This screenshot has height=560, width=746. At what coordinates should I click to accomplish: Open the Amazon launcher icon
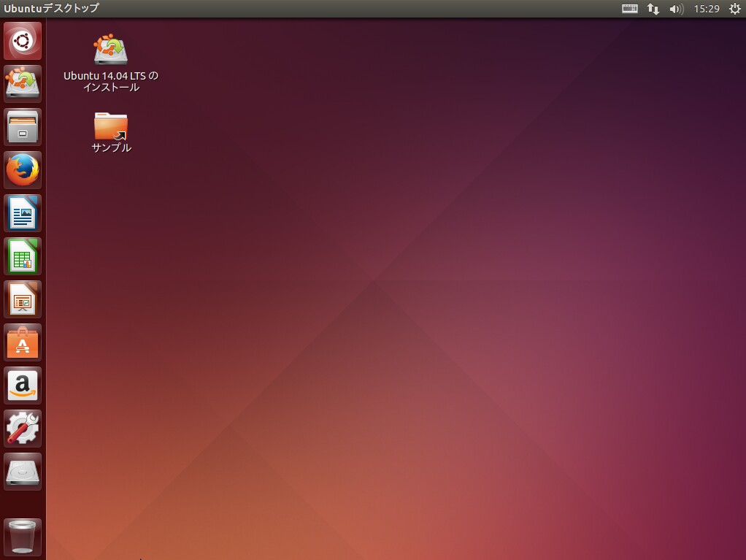(23, 386)
